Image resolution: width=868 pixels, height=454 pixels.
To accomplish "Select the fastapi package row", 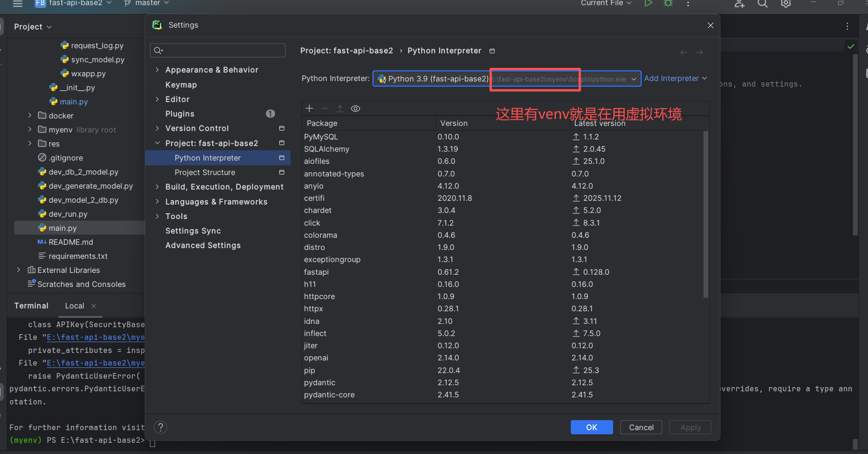I will tap(503, 272).
